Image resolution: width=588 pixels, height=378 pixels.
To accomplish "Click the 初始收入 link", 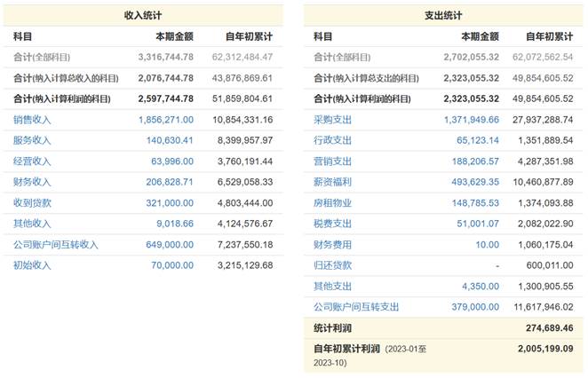I will click(x=32, y=265).
